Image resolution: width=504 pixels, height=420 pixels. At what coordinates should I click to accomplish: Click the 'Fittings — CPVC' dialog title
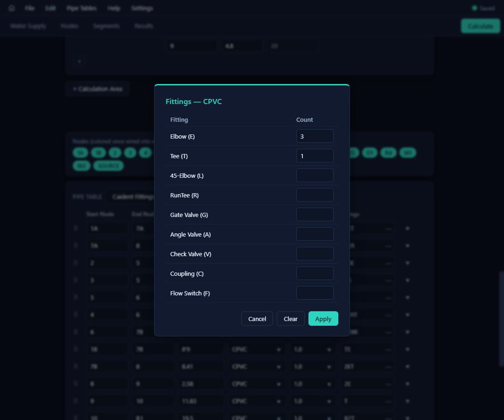[x=194, y=102]
